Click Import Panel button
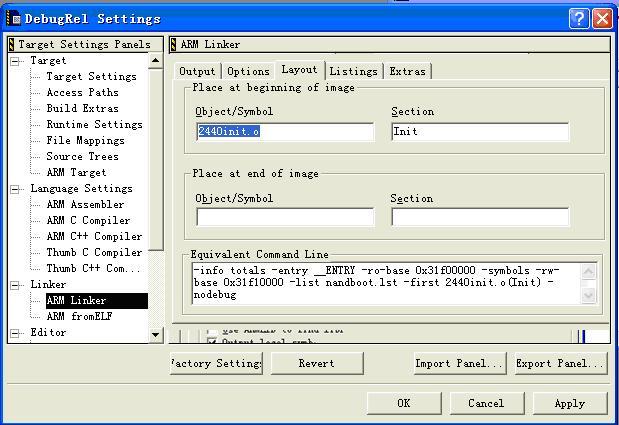Viewport: 619px width, 425px height. point(460,363)
